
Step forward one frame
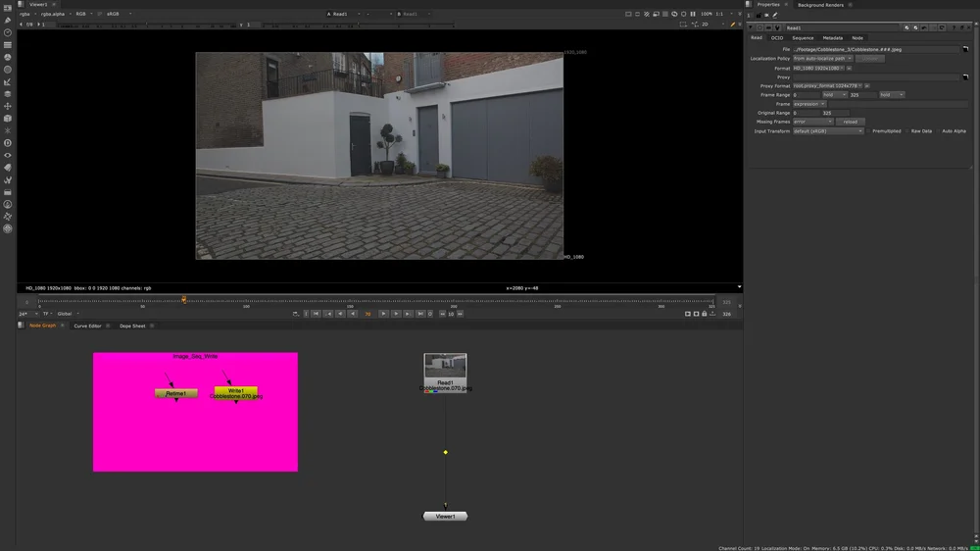[396, 314]
